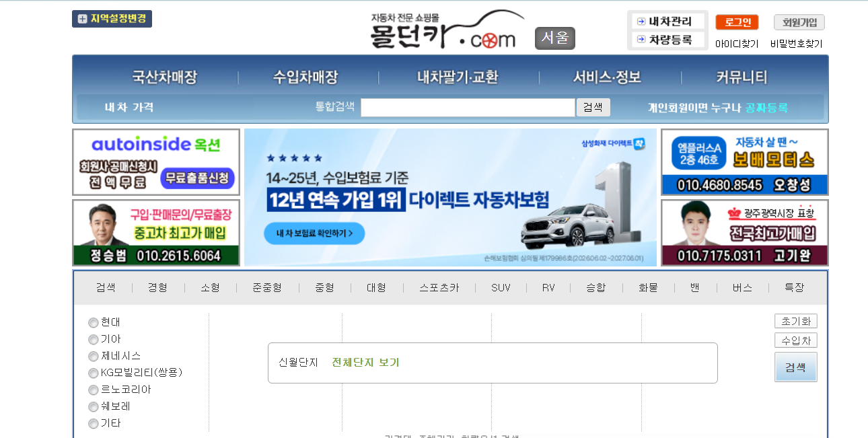Open 아이디찾기 link

737,44
